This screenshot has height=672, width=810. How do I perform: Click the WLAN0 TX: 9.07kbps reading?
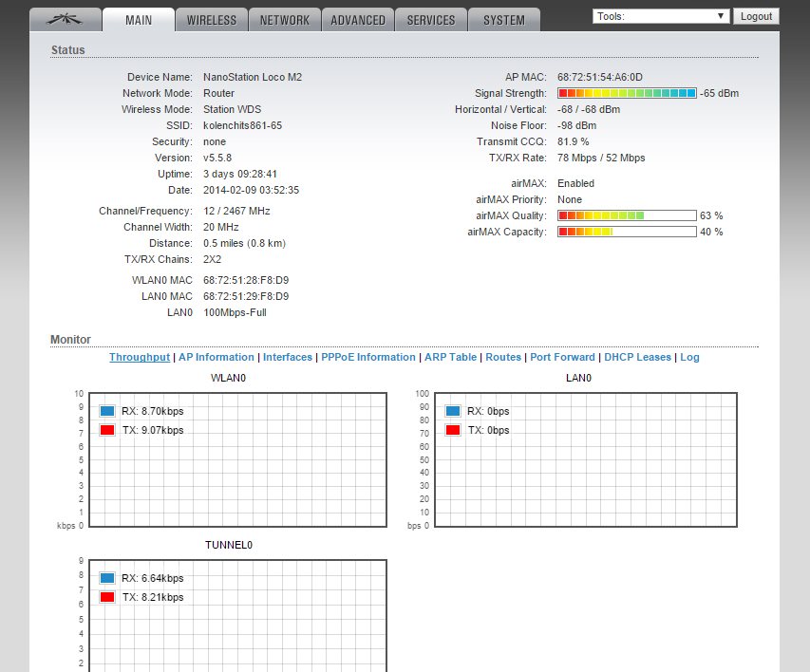tap(152, 430)
